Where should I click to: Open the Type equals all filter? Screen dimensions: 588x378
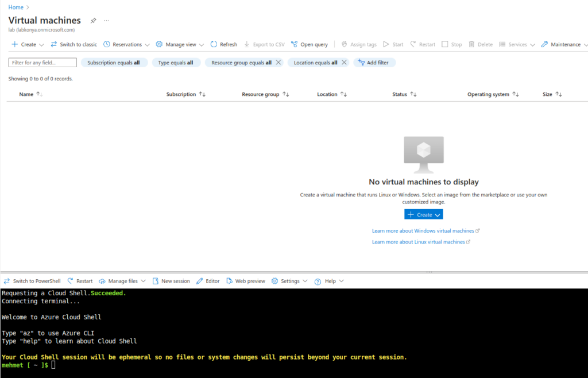[176, 63]
